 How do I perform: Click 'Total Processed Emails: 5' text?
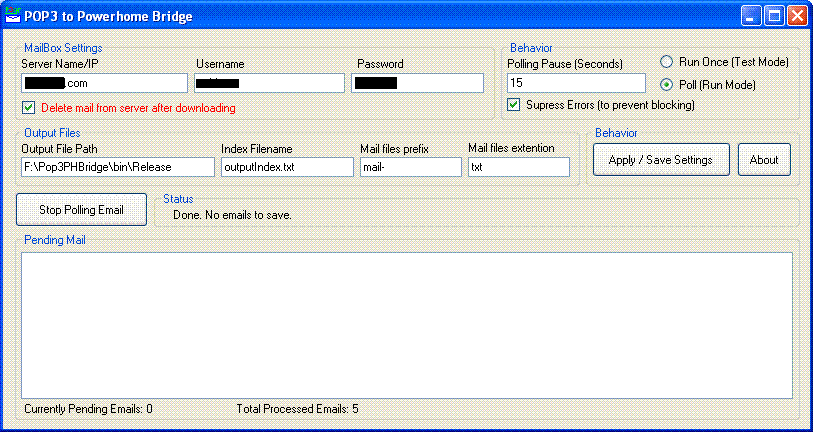(x=298, y=409)
